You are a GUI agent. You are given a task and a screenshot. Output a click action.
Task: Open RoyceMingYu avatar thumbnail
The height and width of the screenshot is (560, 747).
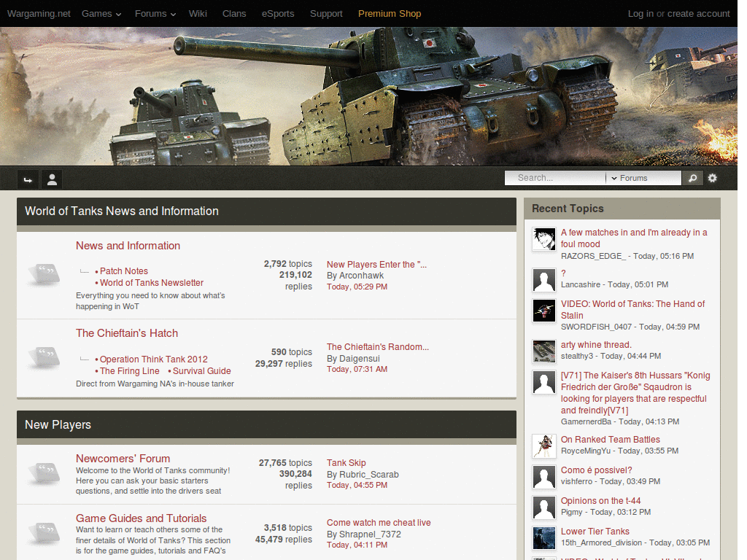click(x=544, y=446)
